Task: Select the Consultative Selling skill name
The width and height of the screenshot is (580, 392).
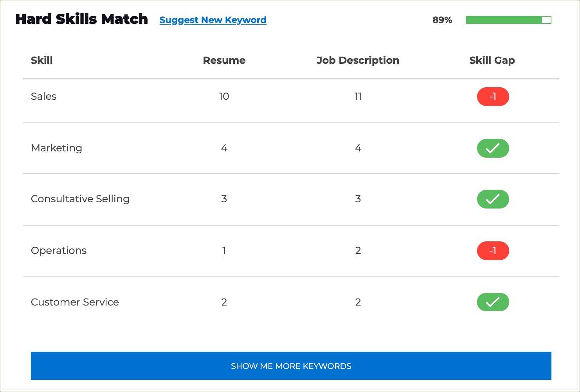Action: (x=80, y=199)
